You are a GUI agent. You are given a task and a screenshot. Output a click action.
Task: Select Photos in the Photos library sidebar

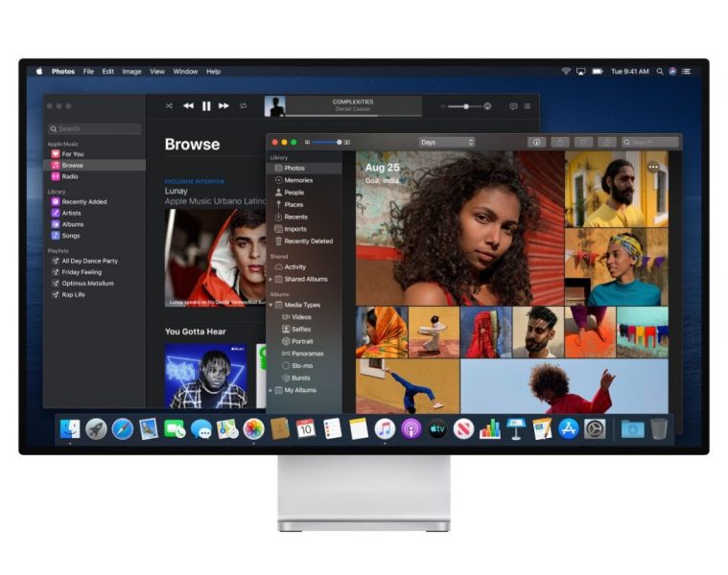click(x=305, y=168)
